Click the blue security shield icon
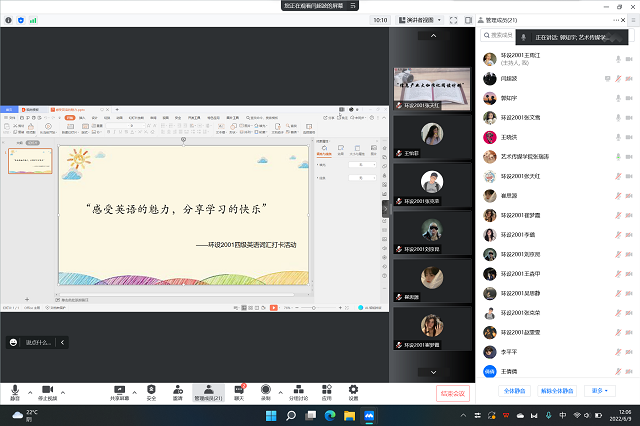Viewport: 640px width, 426px height. (x=21, y=20)
